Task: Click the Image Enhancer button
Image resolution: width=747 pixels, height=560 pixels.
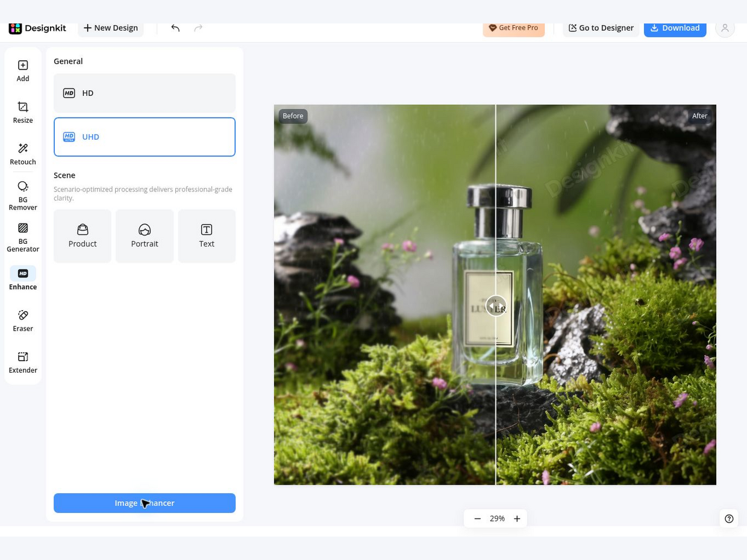Action: tap(145, 503)
